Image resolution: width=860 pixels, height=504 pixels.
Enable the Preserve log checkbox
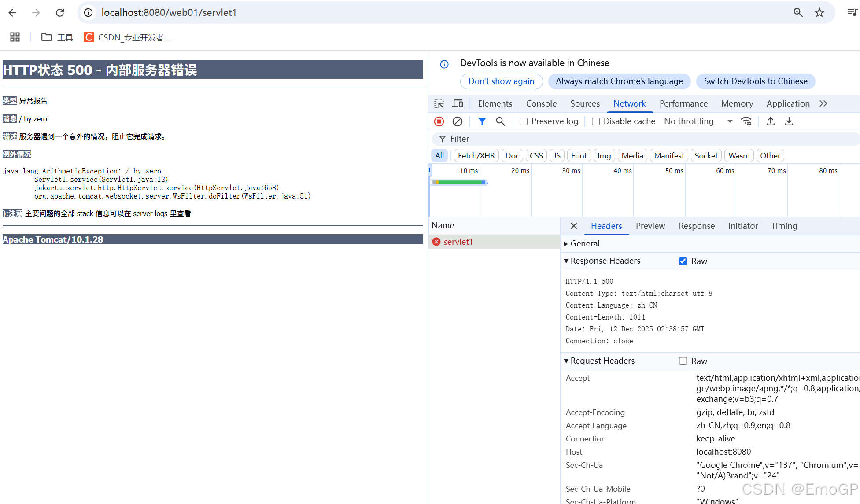tap(524, 121)
